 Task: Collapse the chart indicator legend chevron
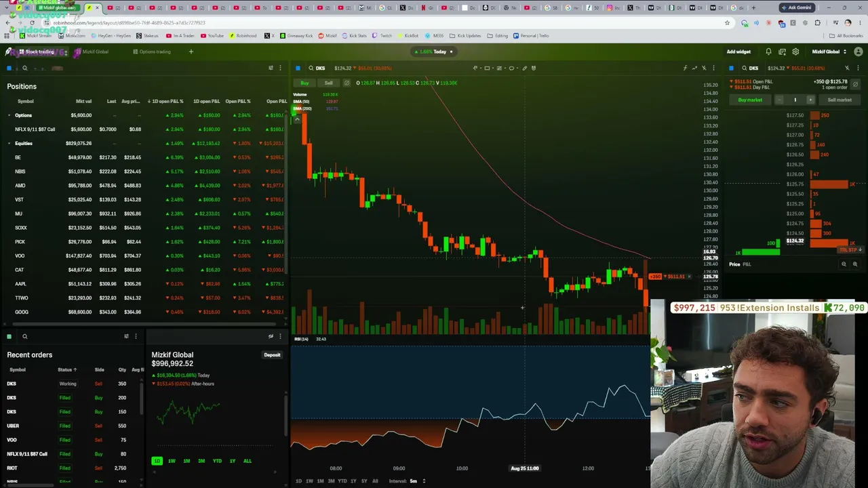[297, 119]
